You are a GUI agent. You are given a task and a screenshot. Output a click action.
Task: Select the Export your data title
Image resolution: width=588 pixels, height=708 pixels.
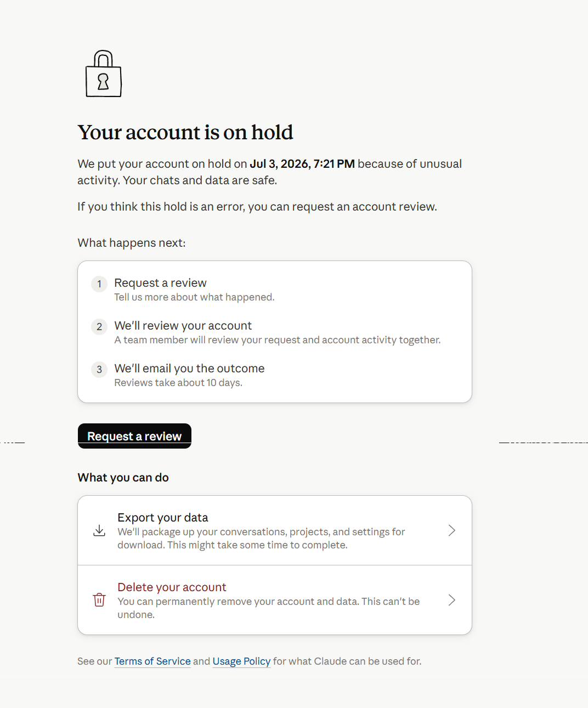[x=163, y=518]
